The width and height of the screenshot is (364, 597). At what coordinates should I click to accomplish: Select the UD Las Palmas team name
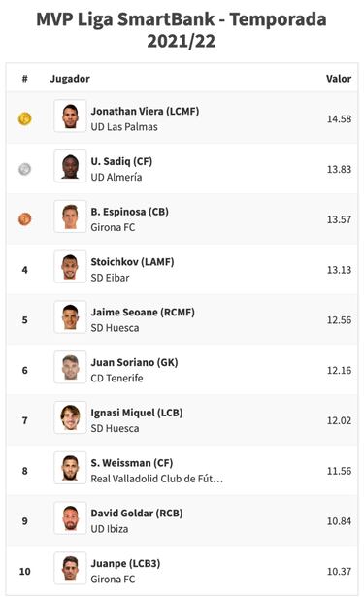tap(124, 127)
